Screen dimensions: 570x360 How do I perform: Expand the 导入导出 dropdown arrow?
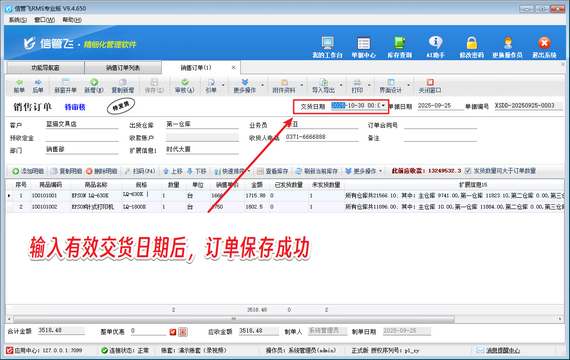(341, 86)
